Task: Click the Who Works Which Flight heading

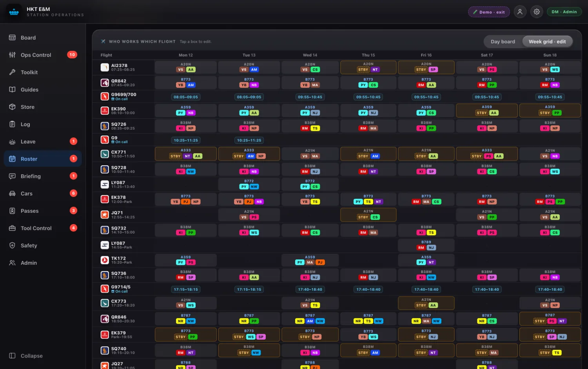Action: [x=142, y=42]
